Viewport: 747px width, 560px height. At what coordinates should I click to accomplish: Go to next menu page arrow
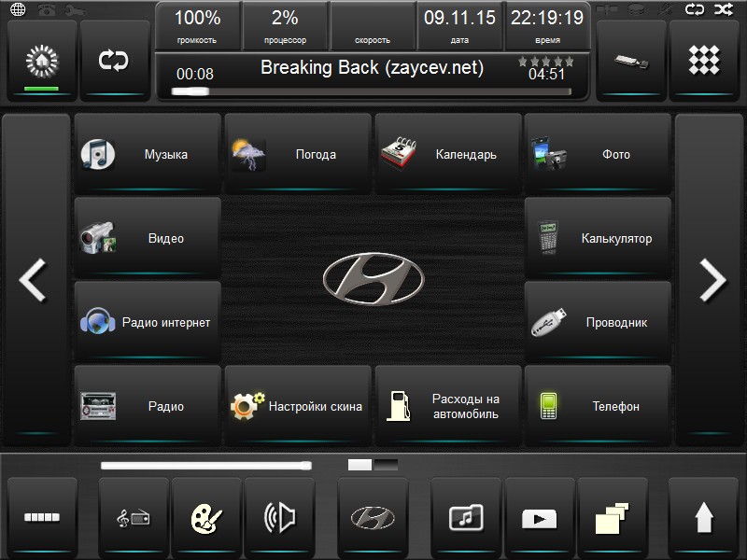pyautogui.click(x=710, y=279)
